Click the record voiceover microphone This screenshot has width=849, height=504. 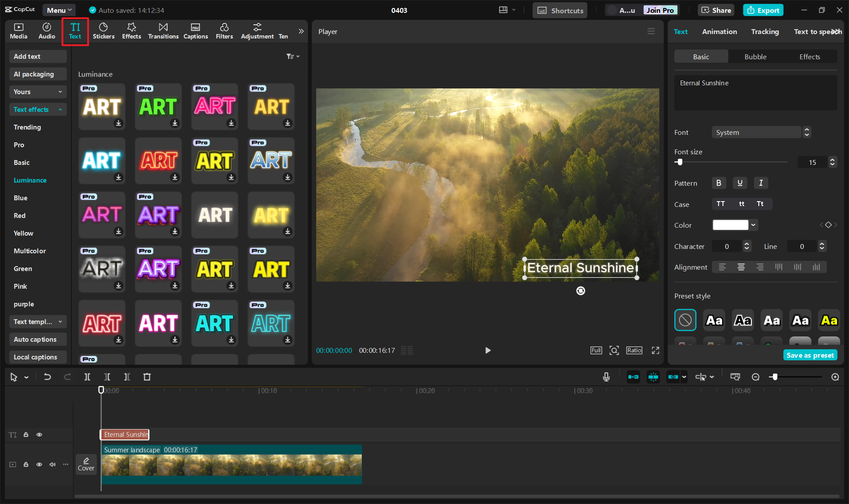click(606, 377)
